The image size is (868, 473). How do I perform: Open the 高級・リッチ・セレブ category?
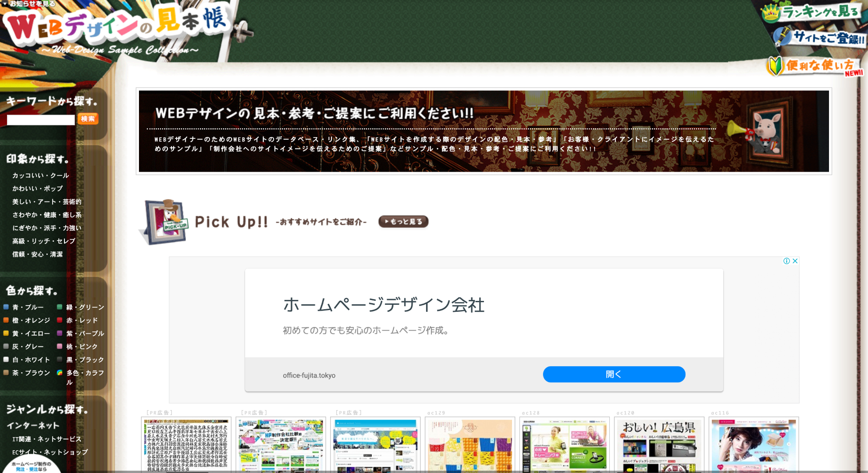(x=44, y=241)
